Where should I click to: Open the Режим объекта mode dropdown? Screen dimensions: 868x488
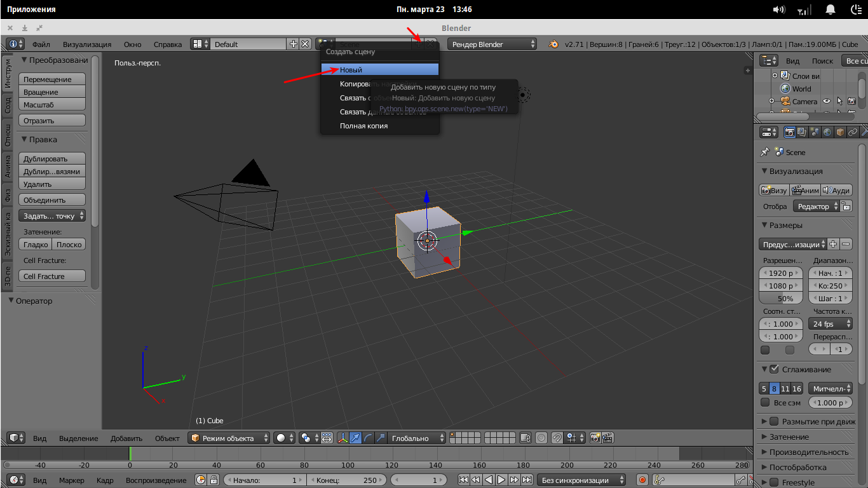pos(229,438)
